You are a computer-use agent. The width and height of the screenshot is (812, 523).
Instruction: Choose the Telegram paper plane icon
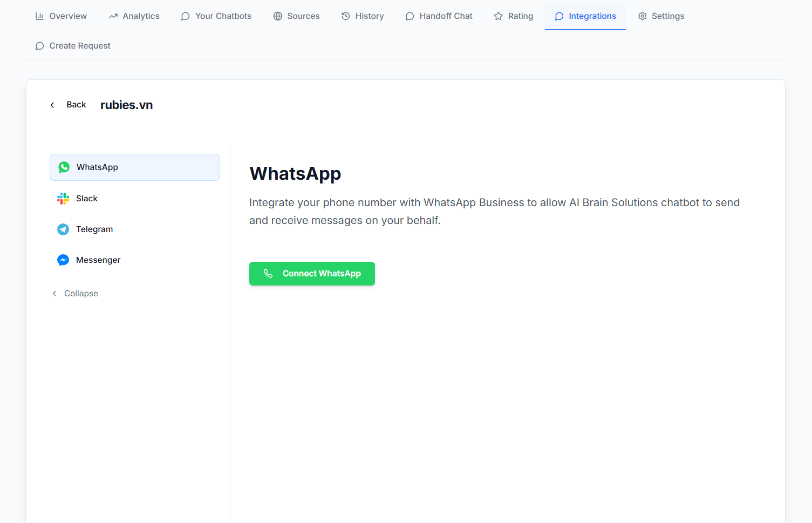point(63,229)
